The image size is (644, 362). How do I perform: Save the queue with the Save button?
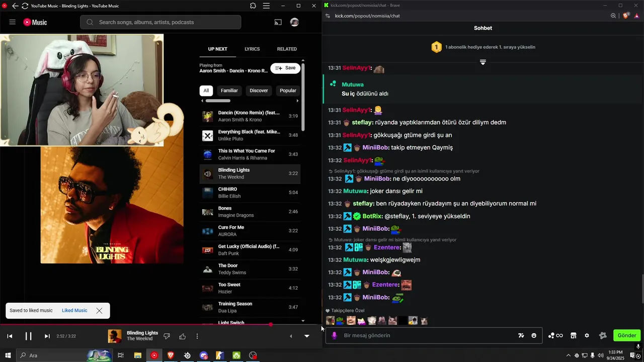pyautogui.click(x=285, y=68)
